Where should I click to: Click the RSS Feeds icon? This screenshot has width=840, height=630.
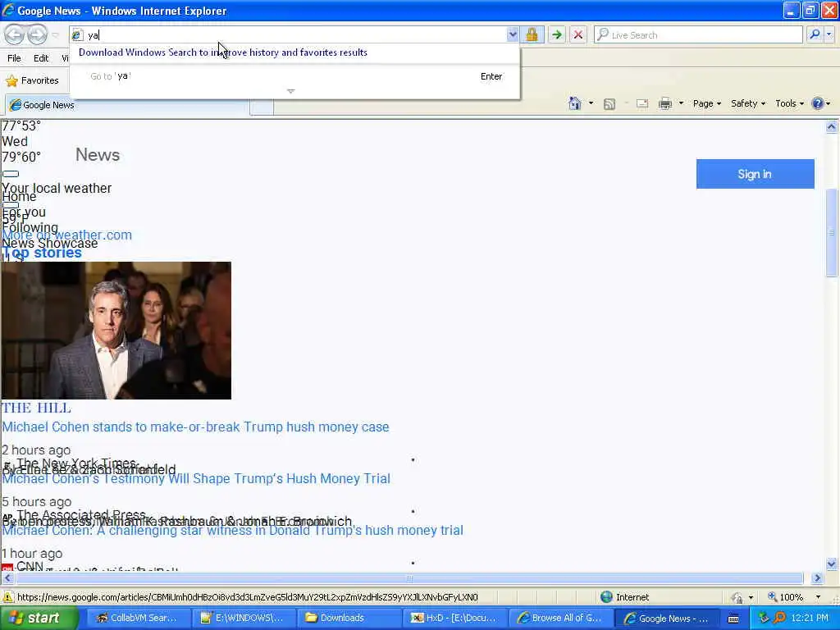609,104
